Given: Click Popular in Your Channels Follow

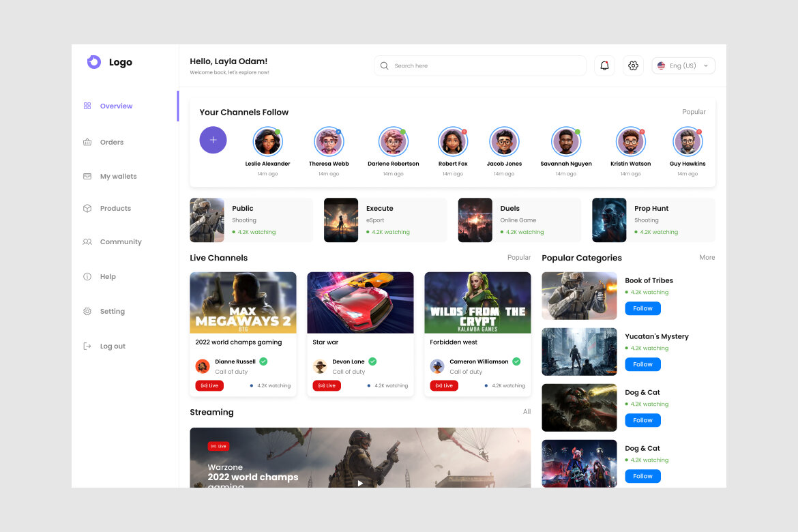Looking at the screenshot, I should pos(694,112).
